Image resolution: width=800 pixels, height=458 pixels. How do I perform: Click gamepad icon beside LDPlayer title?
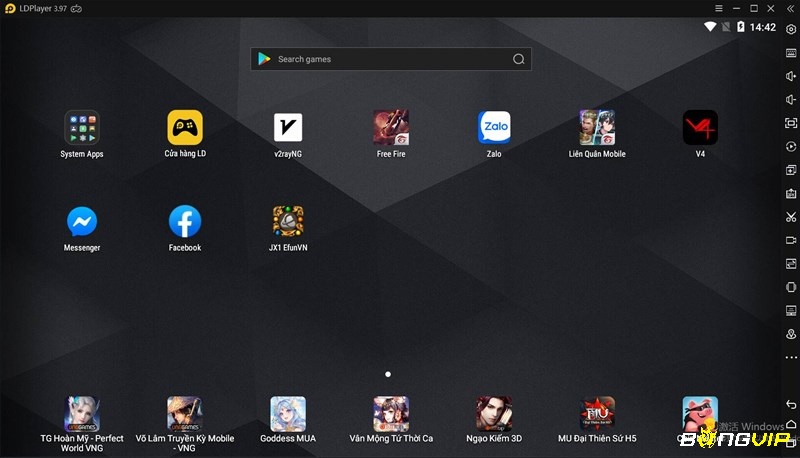point(77,9)
